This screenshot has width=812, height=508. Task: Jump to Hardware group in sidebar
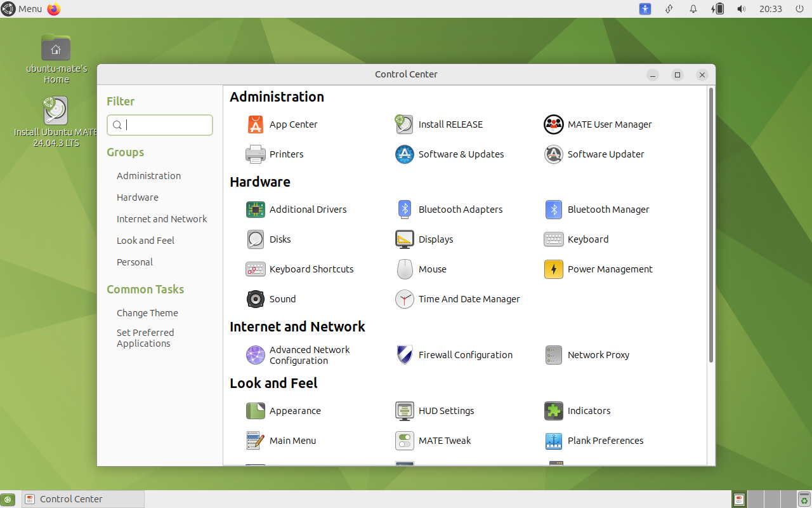pyautogui.click(x=138, y=197)
